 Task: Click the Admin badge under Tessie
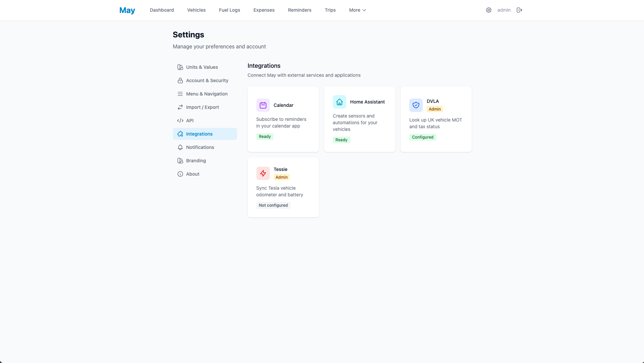tap(281, 177)
